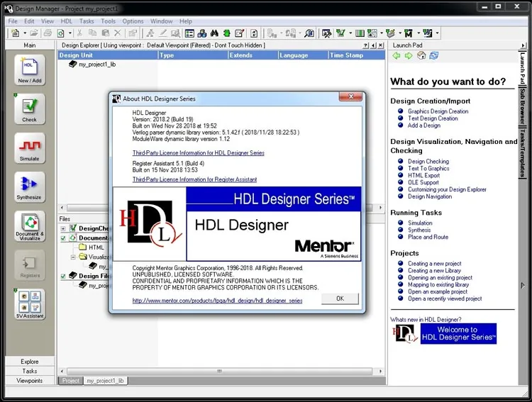Go forward with green arrow in Launch Pad
The width and height of the screenshot is (532, 402).
tap(409, 55)
